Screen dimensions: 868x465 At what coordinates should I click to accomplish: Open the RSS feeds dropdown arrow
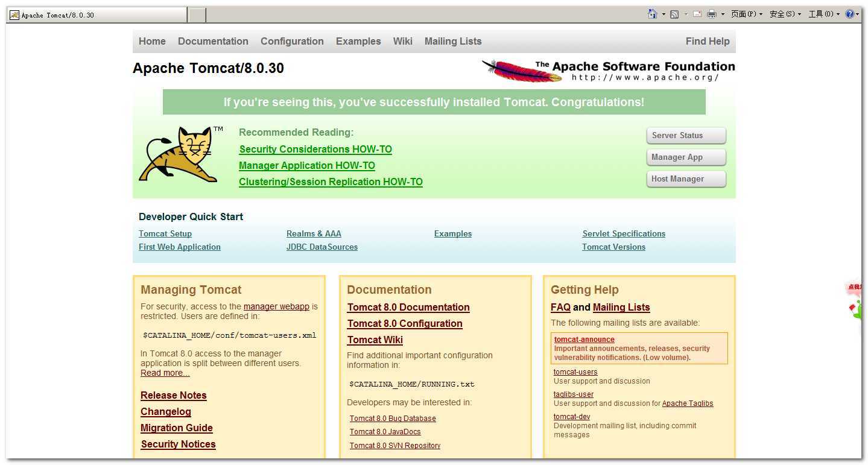point(686,14)
